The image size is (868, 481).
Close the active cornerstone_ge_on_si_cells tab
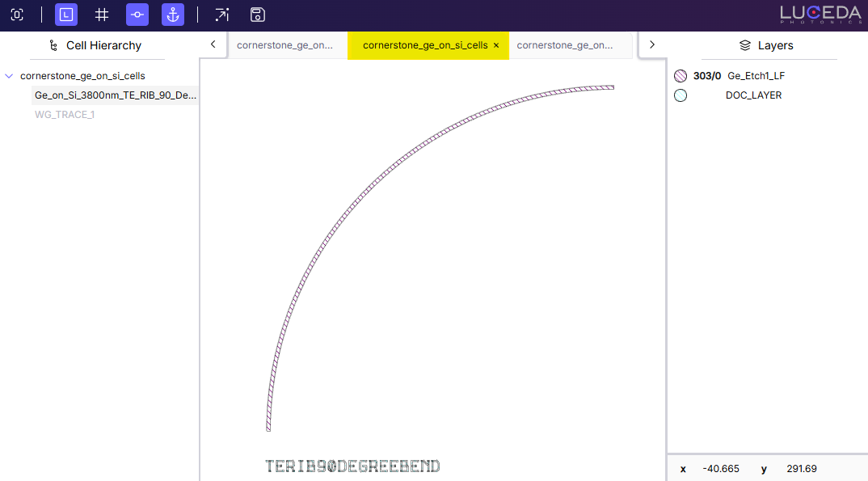pos(496,45)
